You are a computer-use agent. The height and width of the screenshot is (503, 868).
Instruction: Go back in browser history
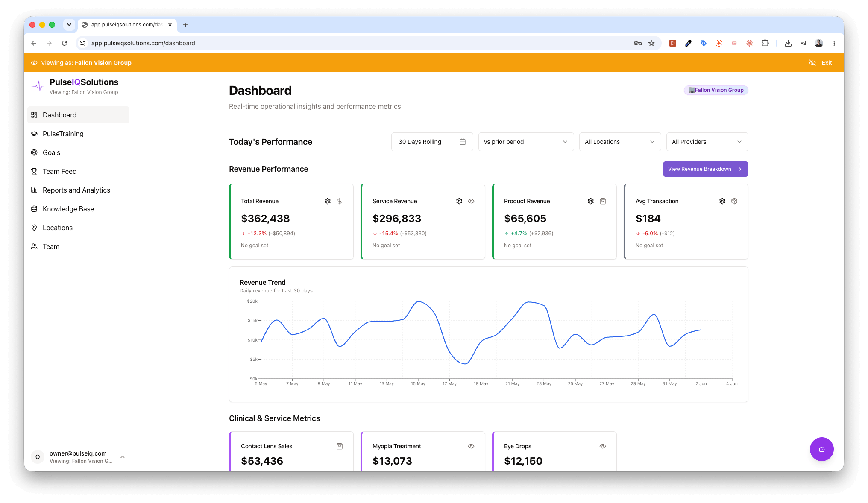(34, 43)
